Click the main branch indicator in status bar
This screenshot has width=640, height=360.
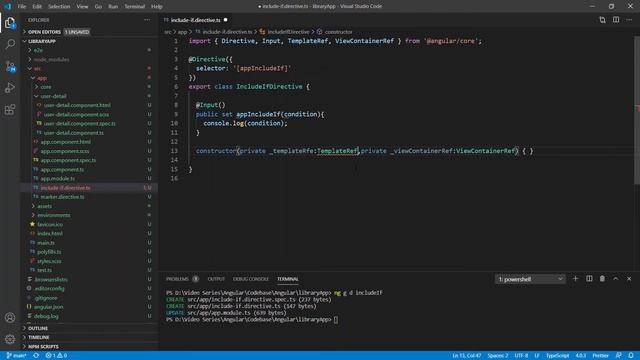(x=16, y=356)
